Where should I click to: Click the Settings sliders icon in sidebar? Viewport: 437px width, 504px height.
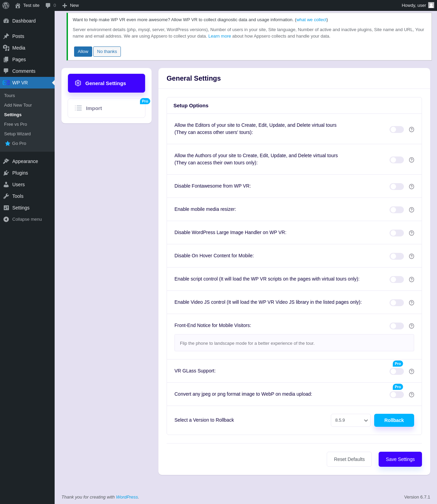click(6, 208)
